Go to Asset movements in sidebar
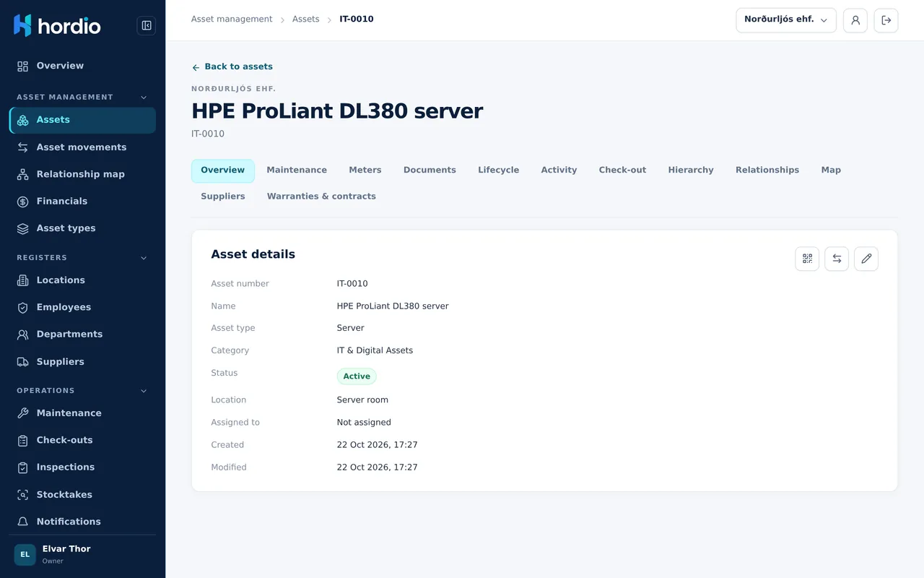Image resolution: width=924 pixels, height=578 pixels. [82, 147]
